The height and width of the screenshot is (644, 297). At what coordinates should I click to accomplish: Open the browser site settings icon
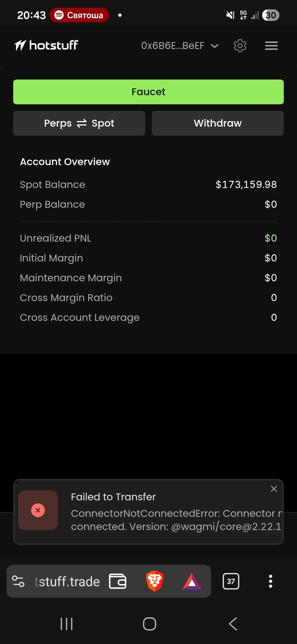click(x=18, y=581)
